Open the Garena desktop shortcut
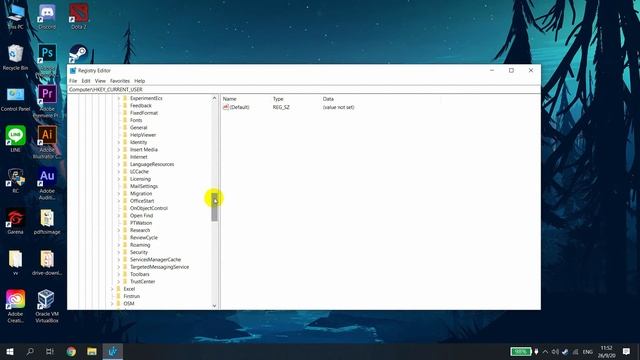 coord(16,222)
